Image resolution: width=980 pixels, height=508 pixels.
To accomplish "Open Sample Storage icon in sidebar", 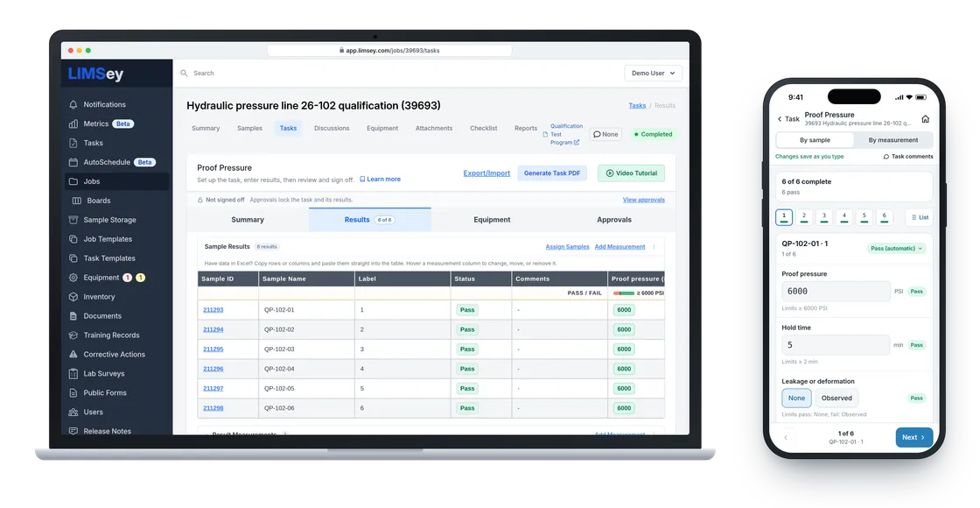I will coord(73,220).
